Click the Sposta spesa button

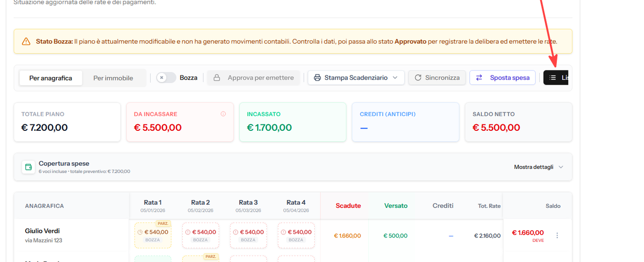point(503,78)
